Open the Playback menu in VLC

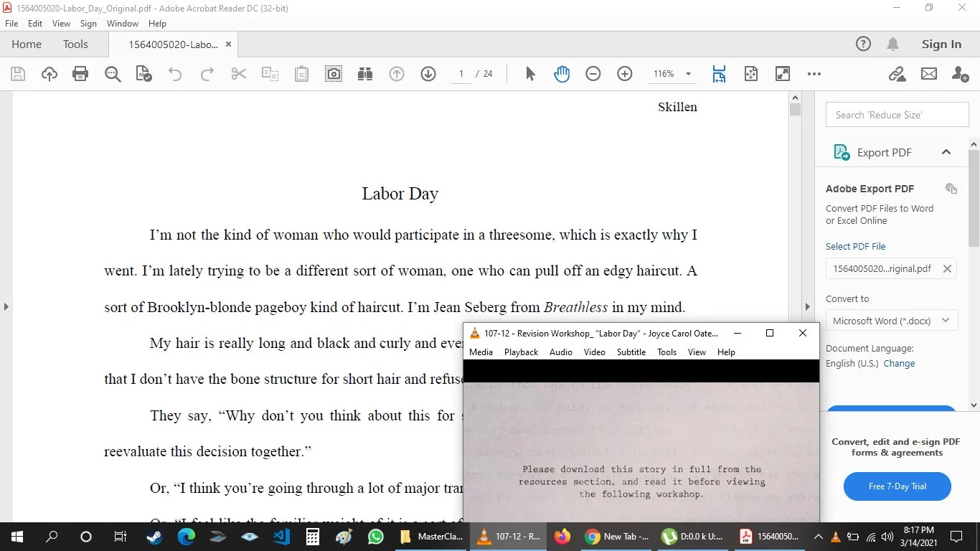521,352
